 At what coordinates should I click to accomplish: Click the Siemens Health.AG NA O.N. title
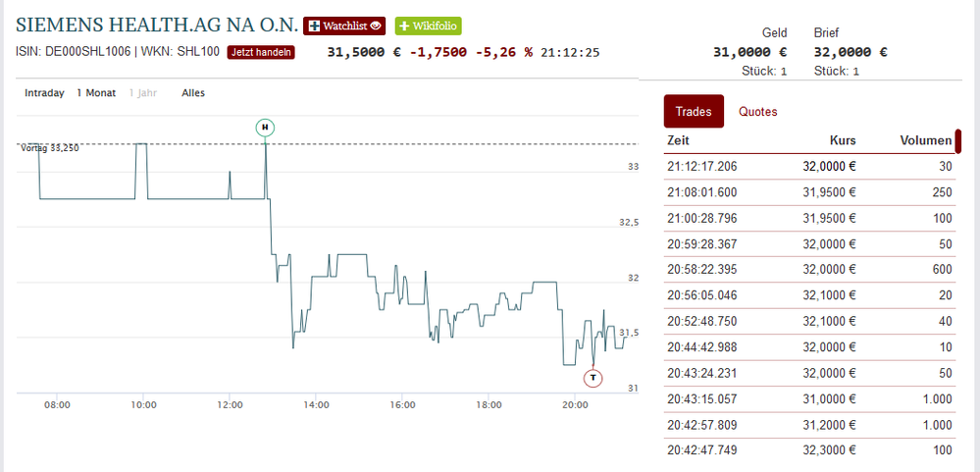coord(157,25)
